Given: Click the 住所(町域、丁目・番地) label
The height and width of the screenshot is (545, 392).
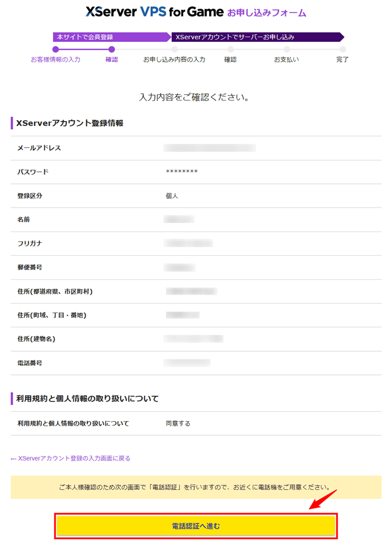Looking at the screenshot, I should pos(52,315).
